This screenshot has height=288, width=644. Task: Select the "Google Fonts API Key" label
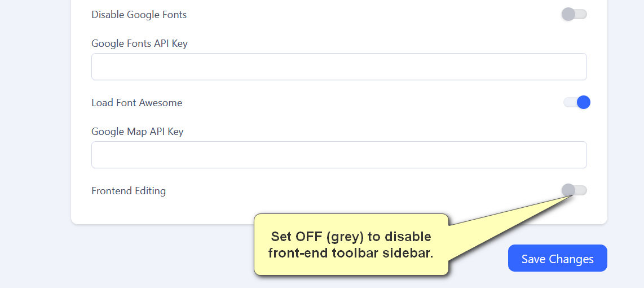tap(139, 43)
